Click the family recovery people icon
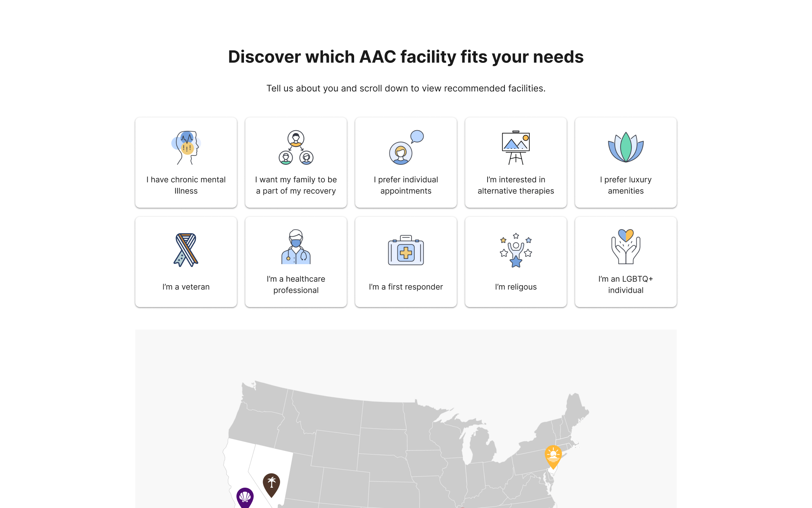812x508 pixels. click(x=296, y=148)
